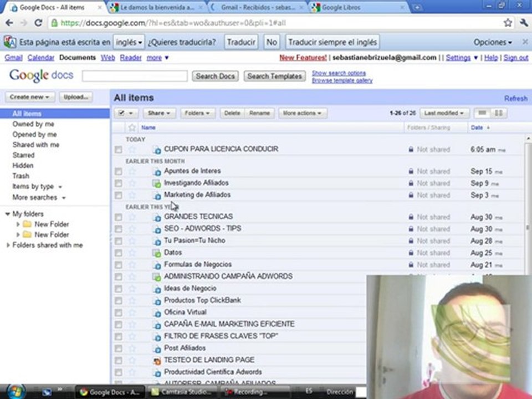Click the Refresh link

516,99
